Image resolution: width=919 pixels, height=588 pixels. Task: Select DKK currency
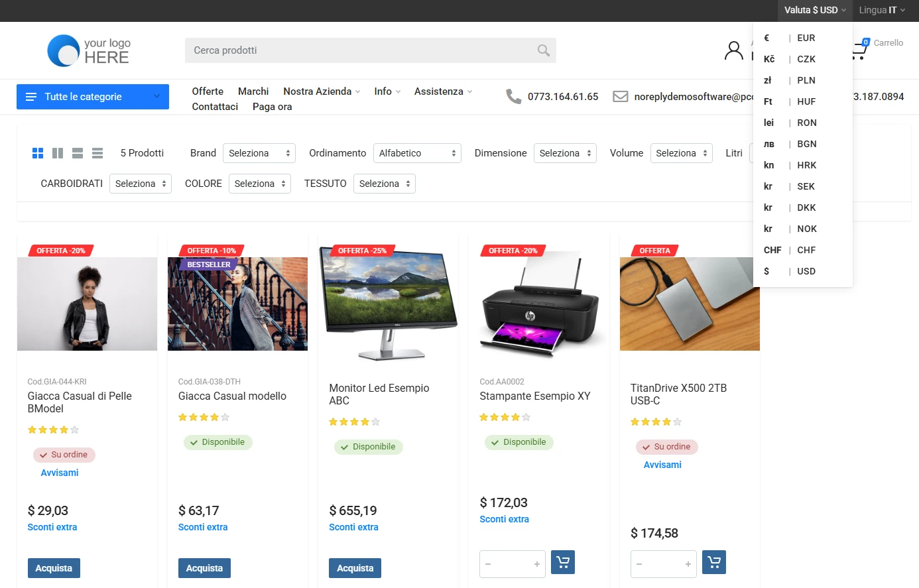(x=803, y=207)
